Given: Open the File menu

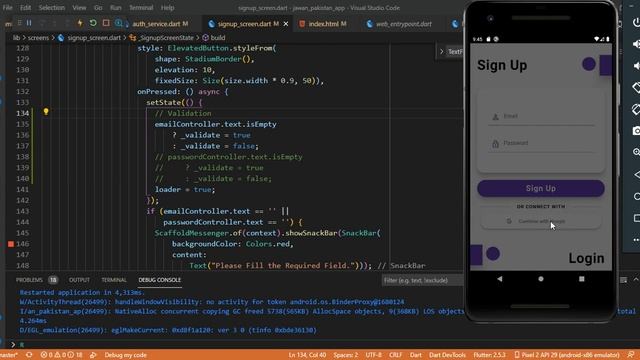Looking at the screenshot, I should coord(7,8).
